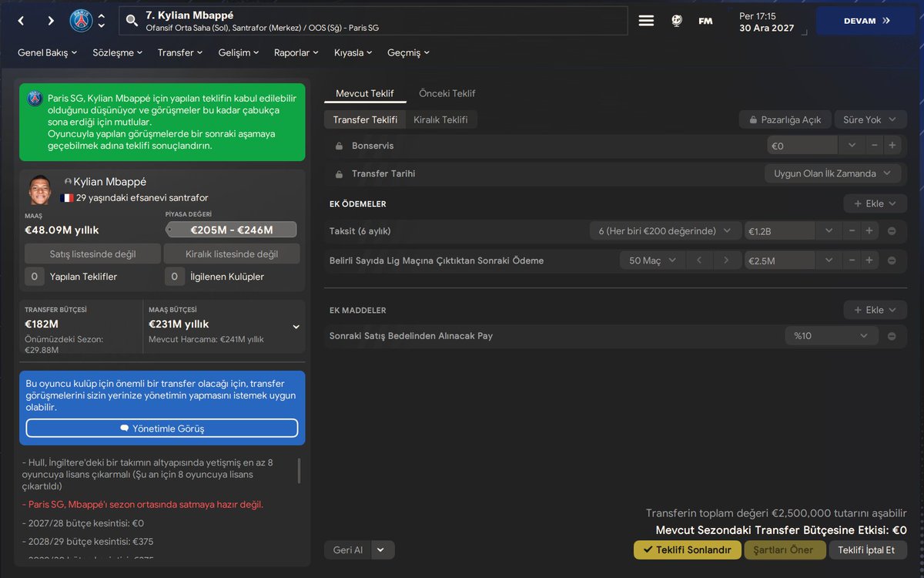Click the calendar corner icon by date
Screen dimensions: 924x578
(803, 32)
